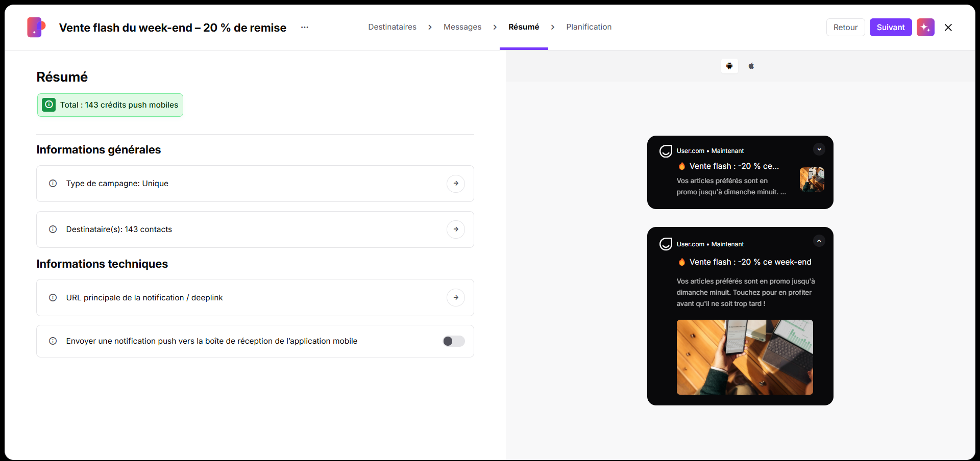980x461 pixels.
Task: Click the Suivant button
Action: tap(891, 28)
